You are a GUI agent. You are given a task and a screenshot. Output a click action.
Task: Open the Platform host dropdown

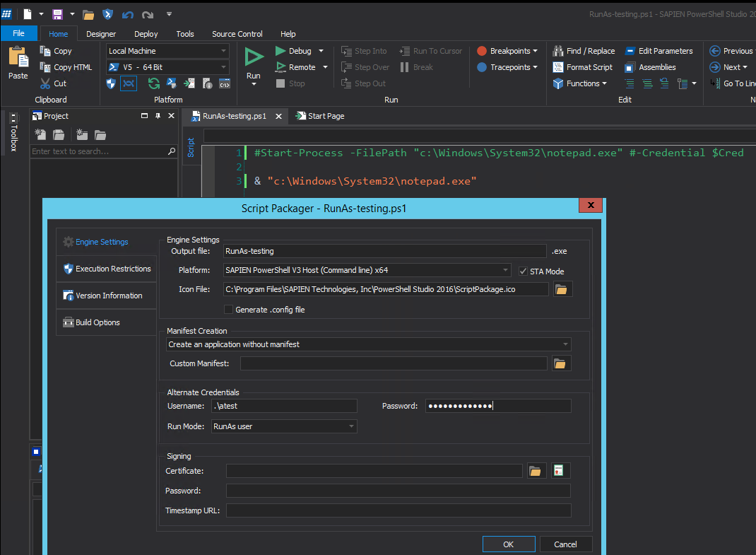(504, 270)
